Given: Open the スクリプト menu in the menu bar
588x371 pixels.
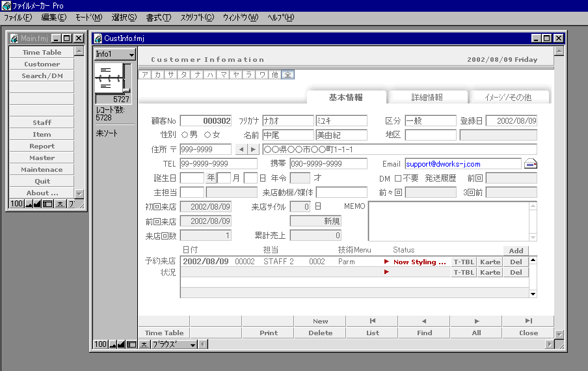Looking at the screenshot, I should point(196,18).
